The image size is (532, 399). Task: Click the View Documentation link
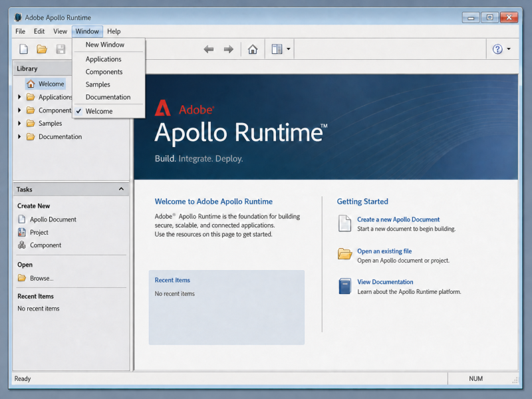pos(385,282)
